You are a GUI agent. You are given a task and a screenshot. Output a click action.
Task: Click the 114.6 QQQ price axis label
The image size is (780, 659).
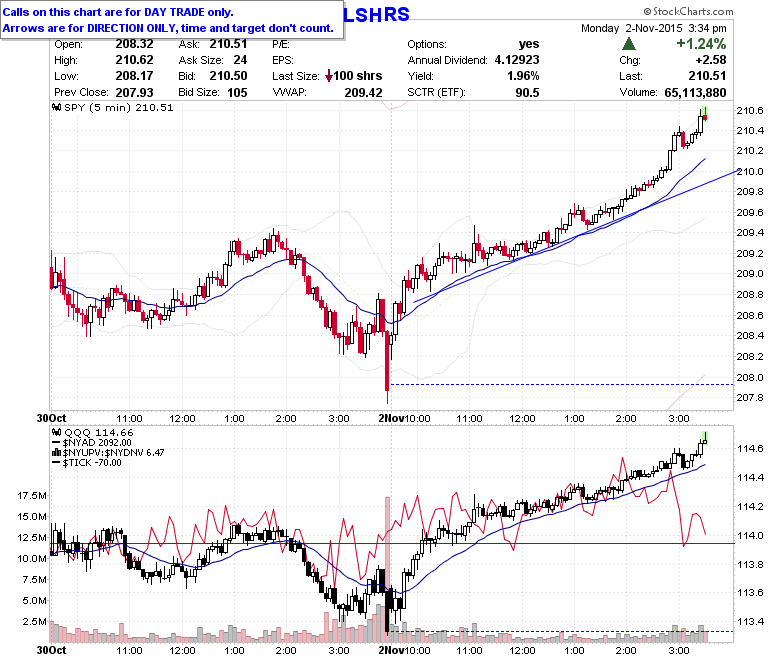(750, 449)
